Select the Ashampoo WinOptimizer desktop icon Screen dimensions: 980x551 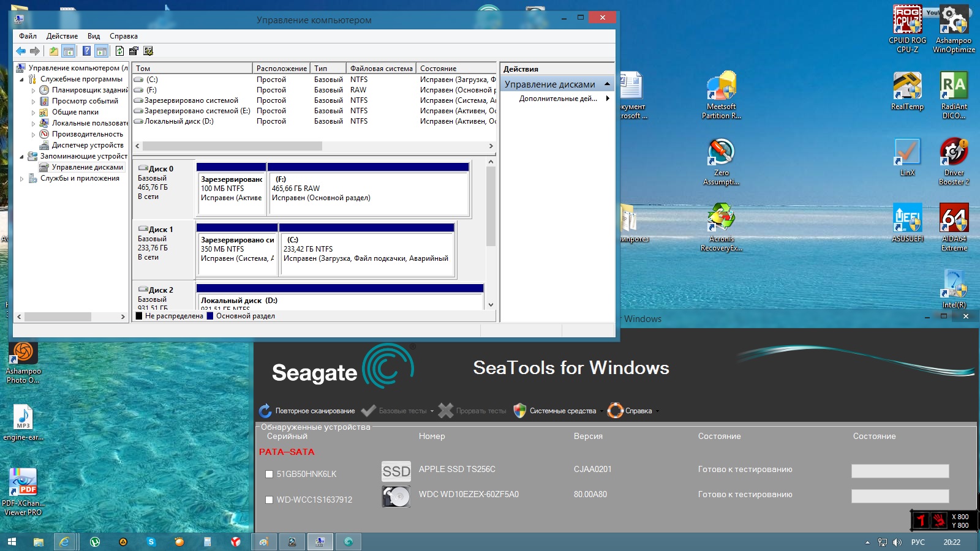[x=954, y=29]
